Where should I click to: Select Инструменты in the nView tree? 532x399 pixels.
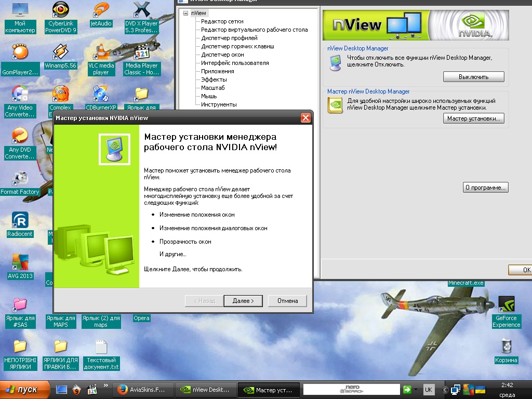[219, 104]
